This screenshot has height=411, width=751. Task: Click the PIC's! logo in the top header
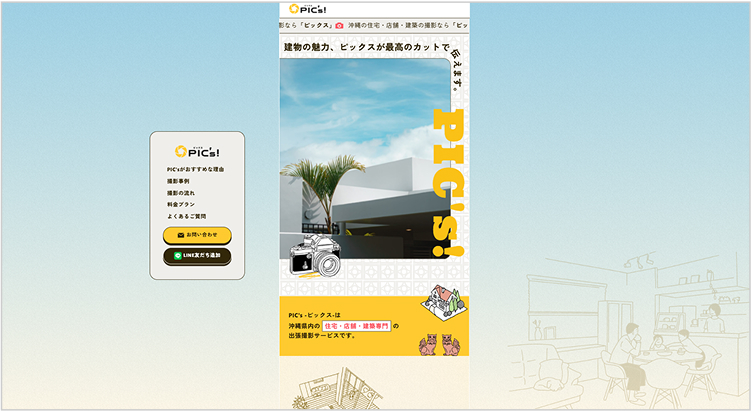pyautogui.click(x=307, y=9)
